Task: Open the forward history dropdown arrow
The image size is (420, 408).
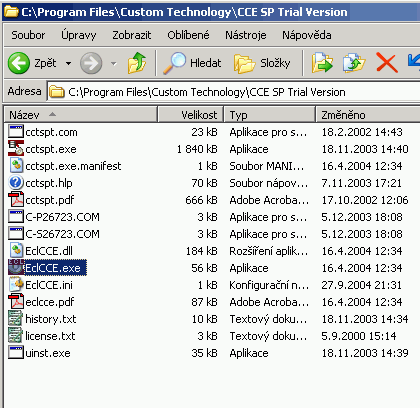Action: point(114,63)
